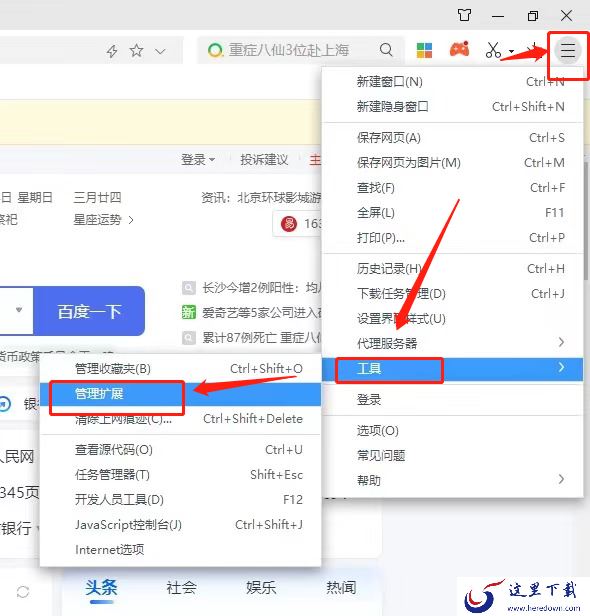This screenshot has width=590, height=616.
Task: Select 设置界面样式(U) menu item
Action: click(453, 319)
